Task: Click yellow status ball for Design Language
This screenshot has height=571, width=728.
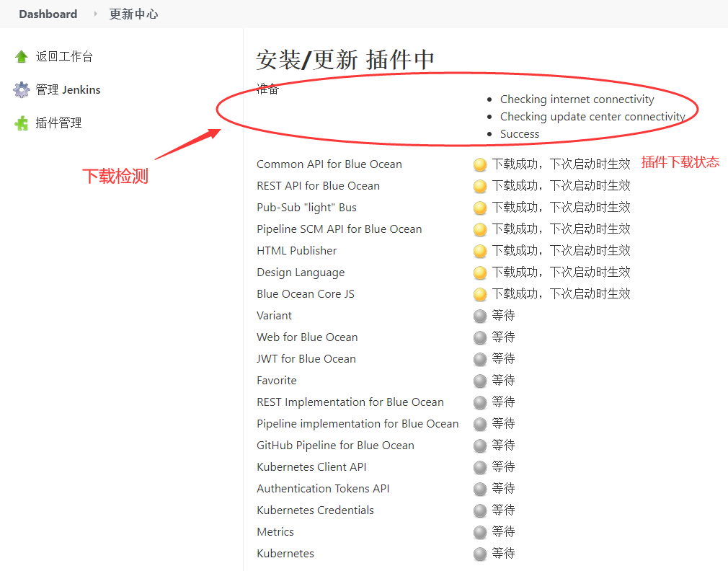Action: (x=480, y=273)
